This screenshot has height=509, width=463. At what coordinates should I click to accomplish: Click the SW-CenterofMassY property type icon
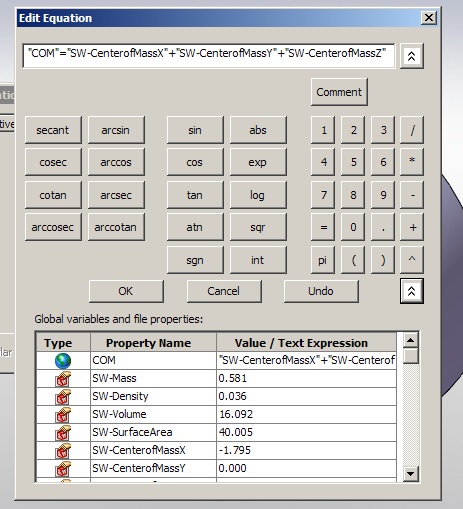click(63, 469)
